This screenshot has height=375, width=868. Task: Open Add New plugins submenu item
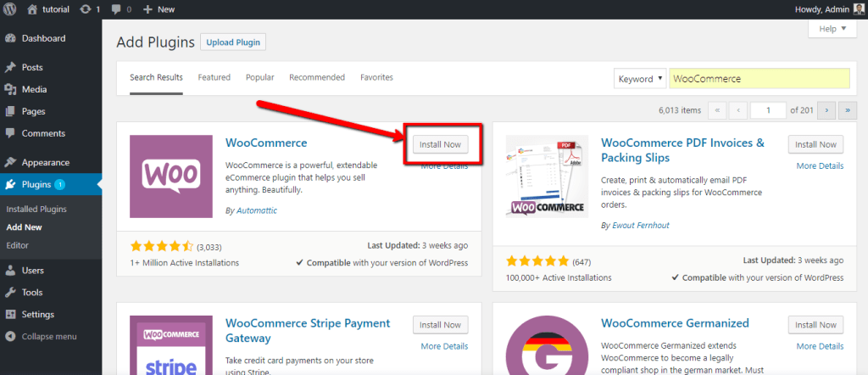pos(25,227)
